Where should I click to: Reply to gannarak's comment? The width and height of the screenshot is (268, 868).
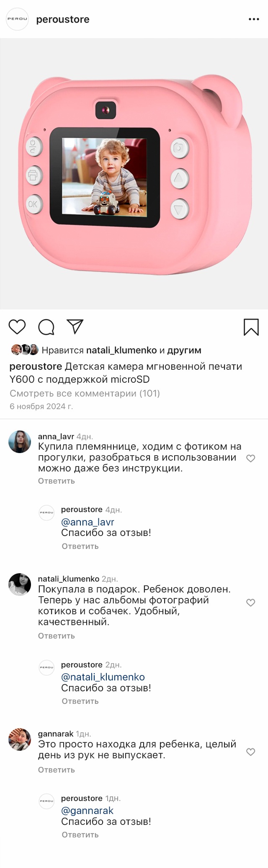tap(57, 770)
